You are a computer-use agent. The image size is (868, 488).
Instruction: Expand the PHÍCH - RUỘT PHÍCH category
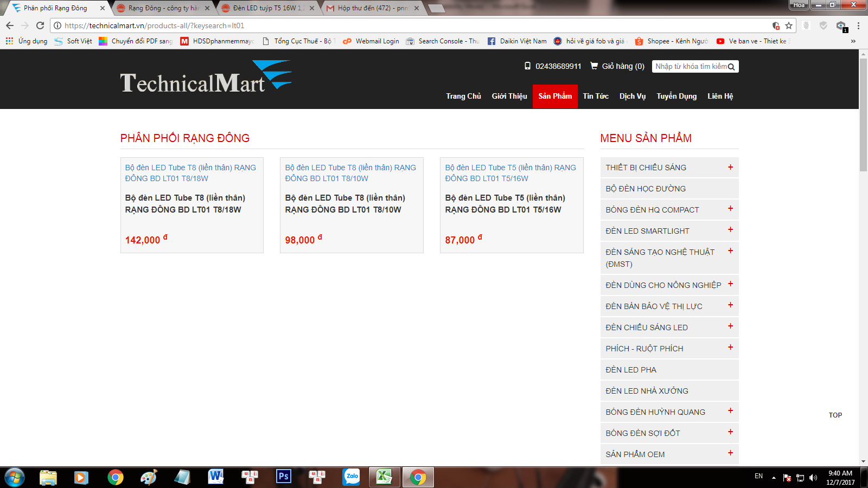tap(730, 347)
